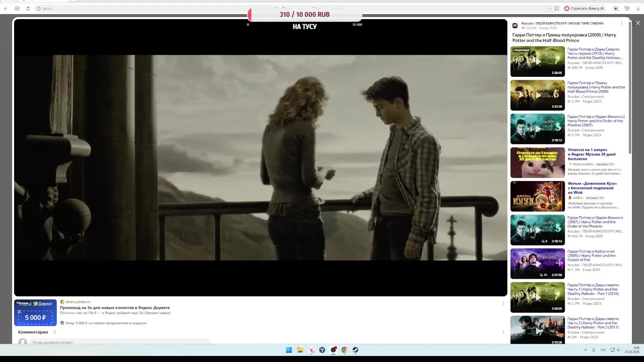Open title link Гарри Поттер и Кубок огня (2005)
644x362 pixels.
[593, 255]
